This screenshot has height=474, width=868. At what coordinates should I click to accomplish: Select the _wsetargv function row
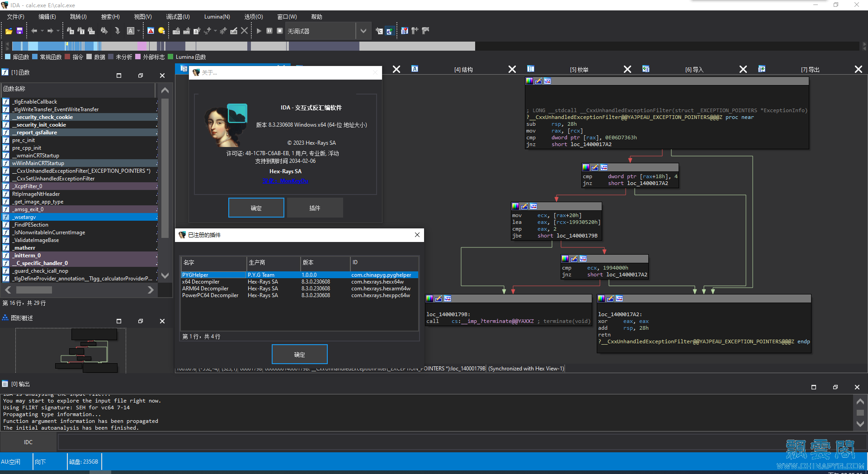80,217
